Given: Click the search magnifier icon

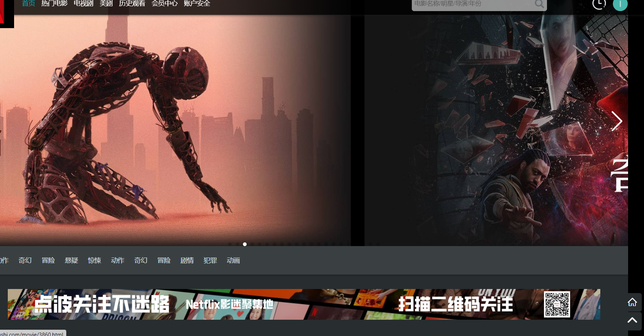Looking at the screenshot, I should [539, 4].
